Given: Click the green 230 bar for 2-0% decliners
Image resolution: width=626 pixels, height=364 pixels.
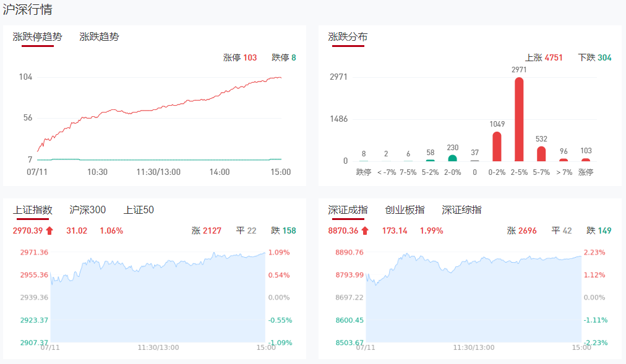Looking at the screenshot, I should tap(452, 158).
